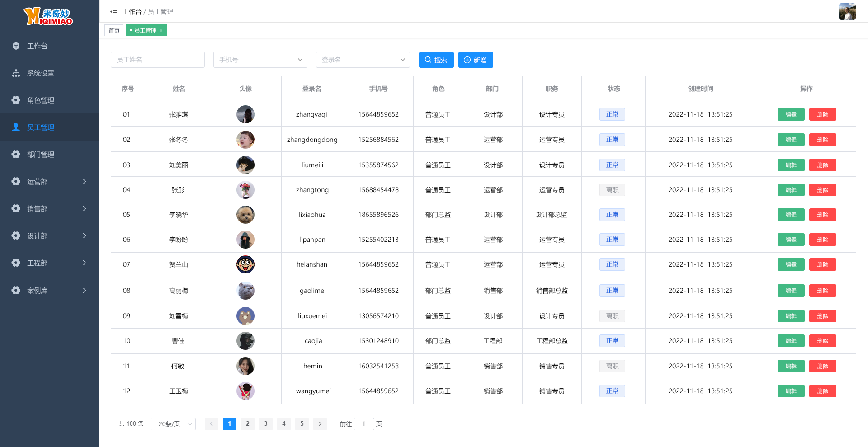Open the 20条/页 page size dropdown

tap(173, 424)
